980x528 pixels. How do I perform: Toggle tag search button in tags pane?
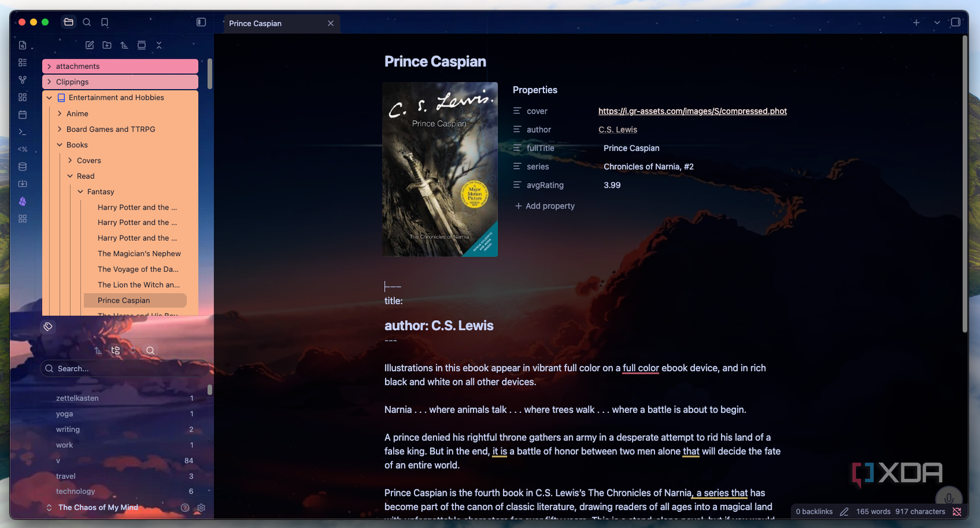coord(150,350)
